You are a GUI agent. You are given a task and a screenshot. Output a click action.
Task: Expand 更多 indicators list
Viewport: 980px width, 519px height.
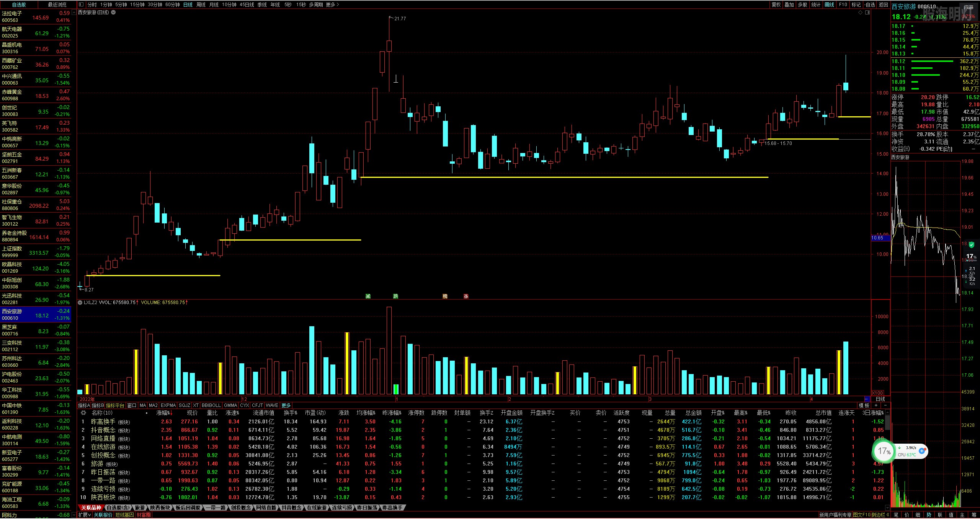pyautogui.click(x=286, y=405)
